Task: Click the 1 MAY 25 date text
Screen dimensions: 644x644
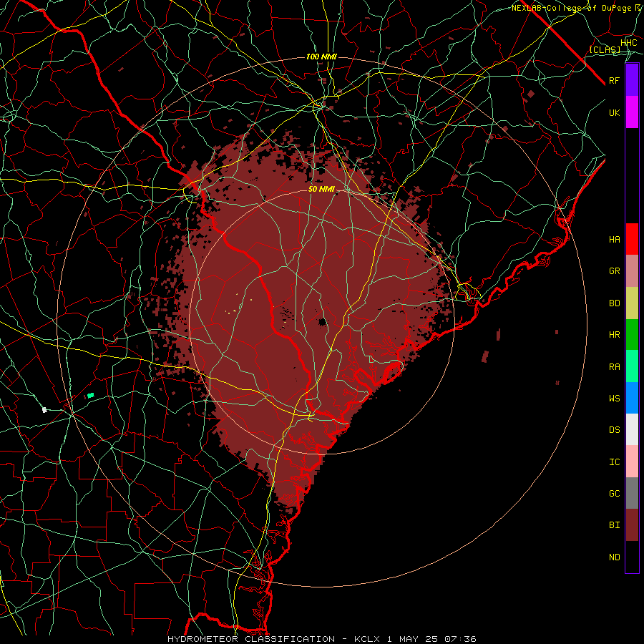Action: pyautogui.click(x=413, y=639)
